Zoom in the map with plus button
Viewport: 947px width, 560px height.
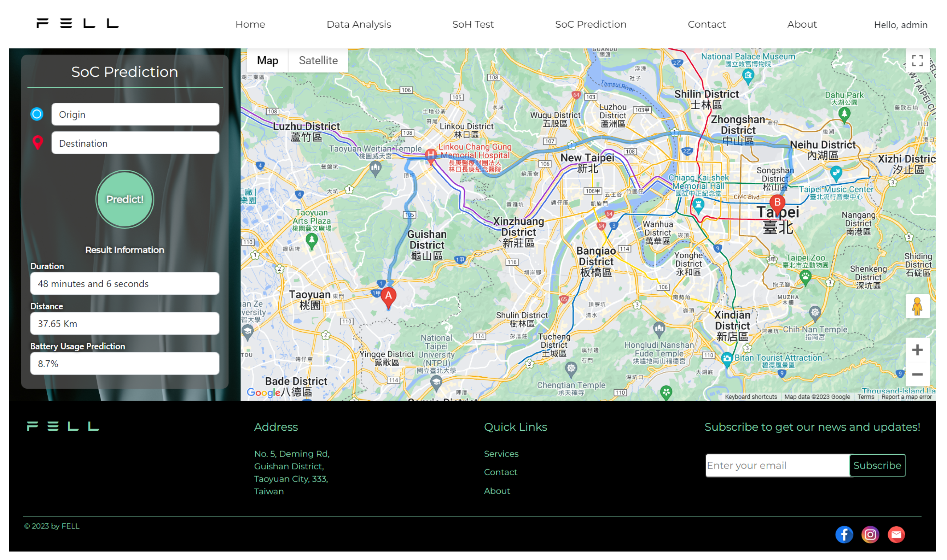[917, 350]
